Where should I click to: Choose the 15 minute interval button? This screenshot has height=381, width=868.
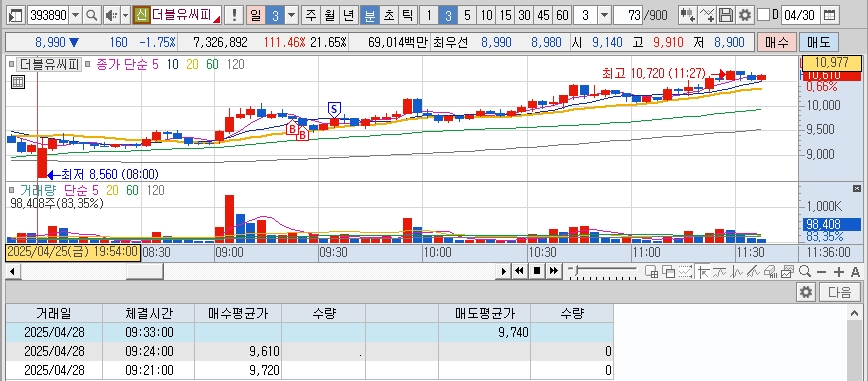505,15
